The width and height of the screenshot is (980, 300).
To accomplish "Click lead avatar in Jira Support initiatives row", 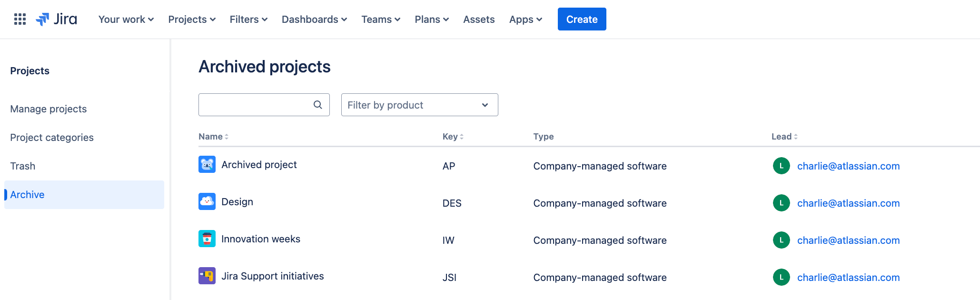I will point(782,277).
